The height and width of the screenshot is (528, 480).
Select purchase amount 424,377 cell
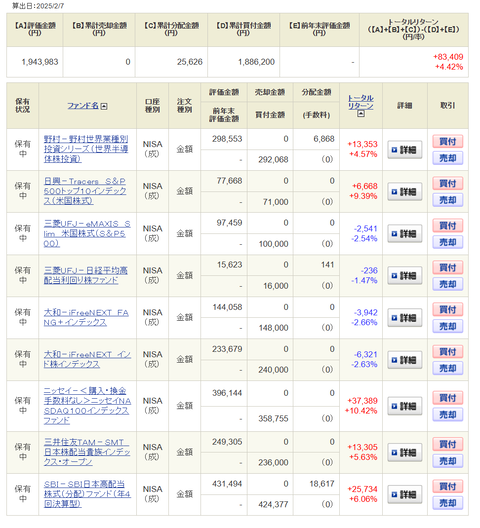tap(273, 504)
